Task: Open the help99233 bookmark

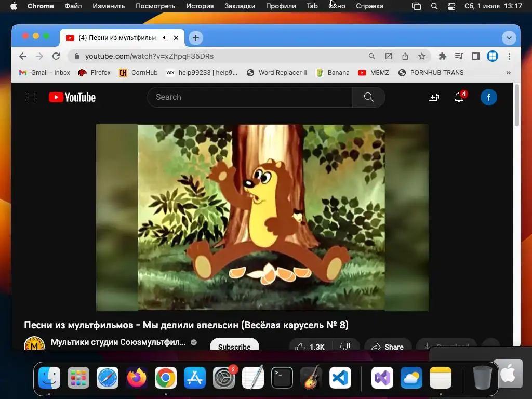Action: pyautogui.click(x=202, y=73)
